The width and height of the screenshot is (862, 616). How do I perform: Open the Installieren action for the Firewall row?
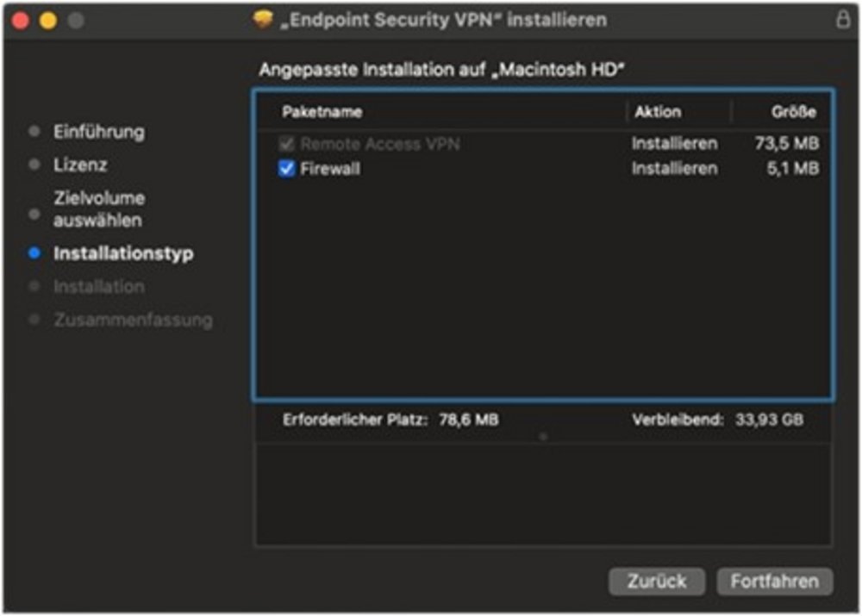pyautogui.click(x=674, y=169)
